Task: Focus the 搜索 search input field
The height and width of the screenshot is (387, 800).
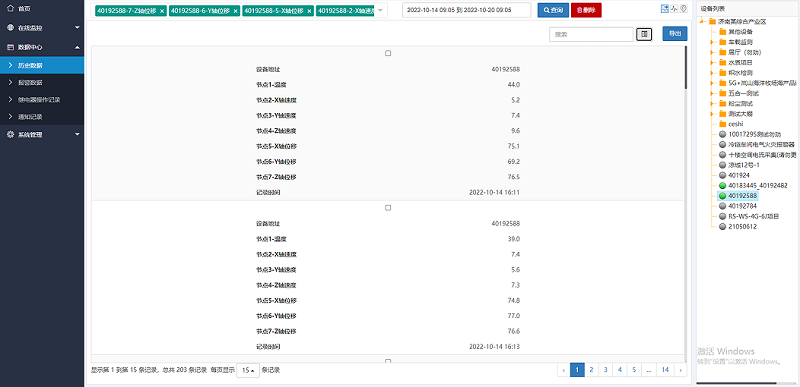Action: [591, 34]
